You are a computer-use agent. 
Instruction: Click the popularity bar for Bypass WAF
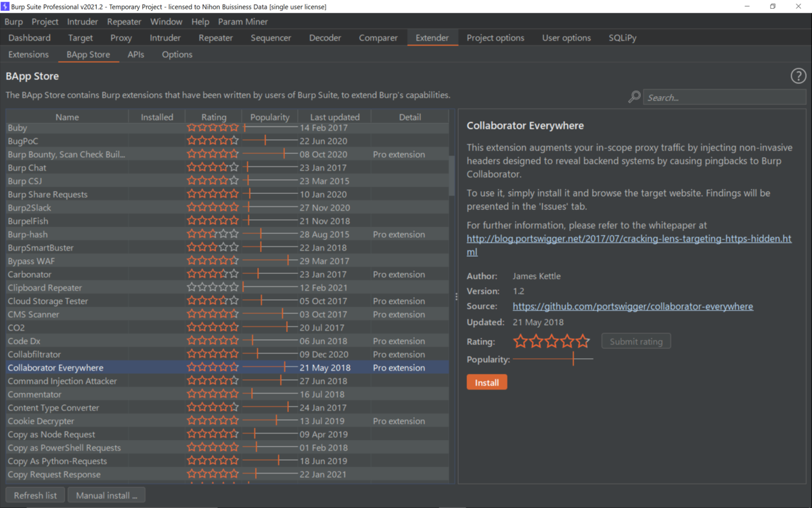pos(270,261)
